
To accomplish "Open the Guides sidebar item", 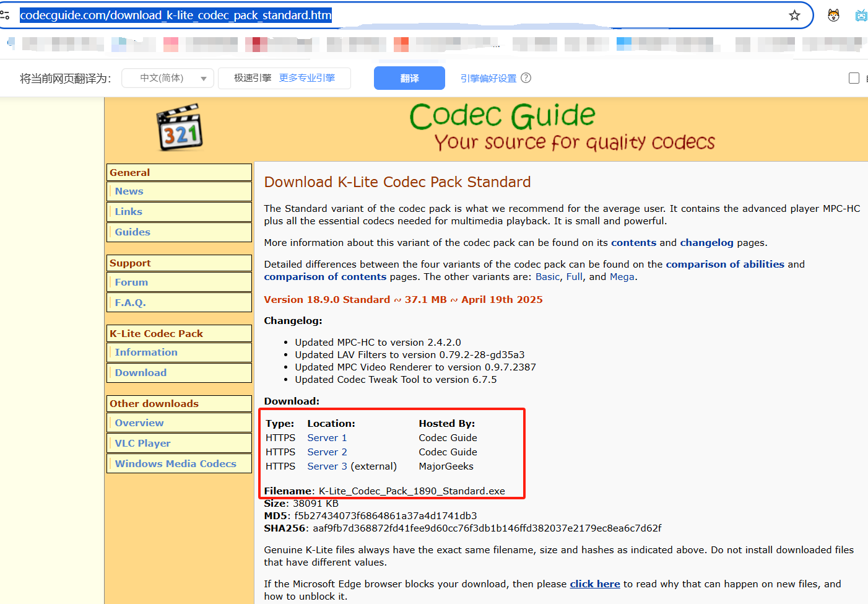I will [179, 232].
